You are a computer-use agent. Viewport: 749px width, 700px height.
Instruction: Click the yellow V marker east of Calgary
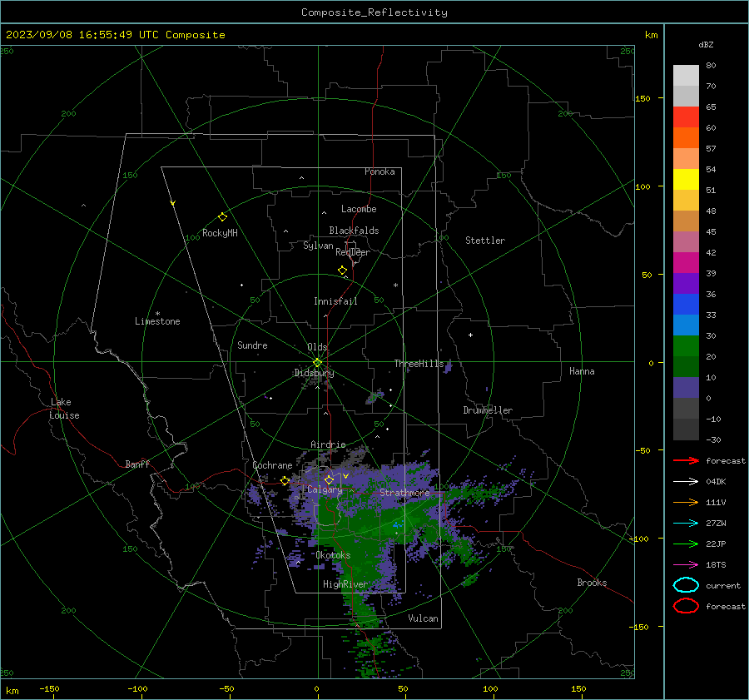[345, 476]
